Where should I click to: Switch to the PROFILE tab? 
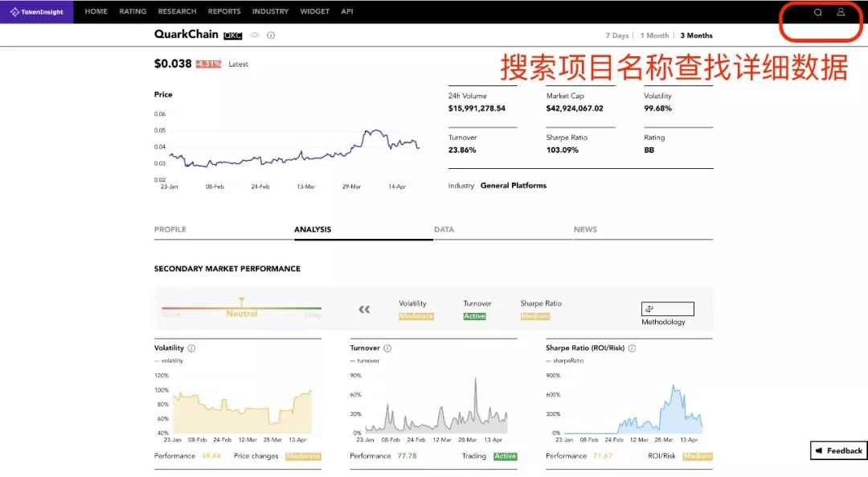point(170,229)
